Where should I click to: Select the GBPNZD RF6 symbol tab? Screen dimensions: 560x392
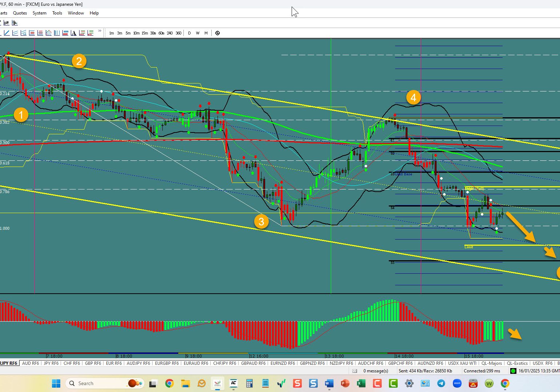(312, 363)
